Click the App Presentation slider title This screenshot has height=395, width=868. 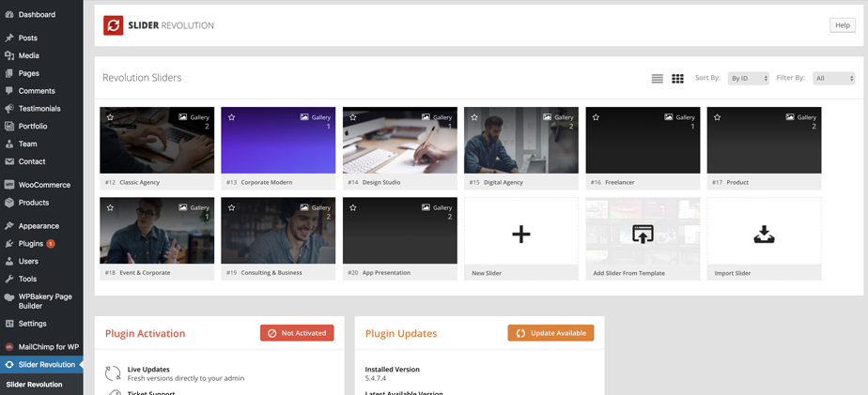pyautogui.click(x=386, y=273)
